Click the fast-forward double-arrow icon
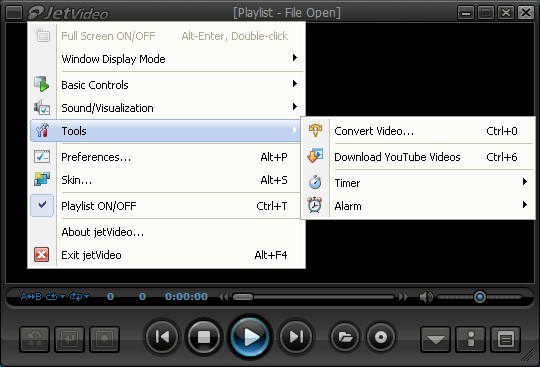 pos(403,296)
